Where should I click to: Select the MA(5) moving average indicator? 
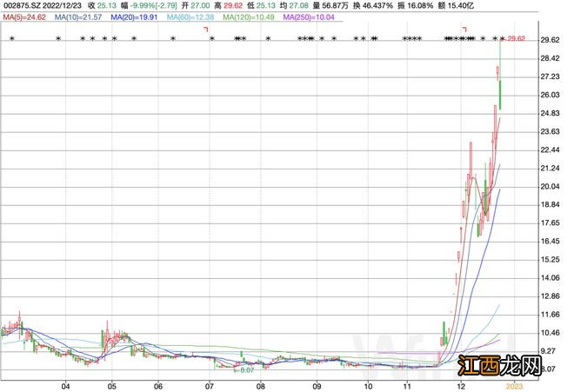click(21, 17)
